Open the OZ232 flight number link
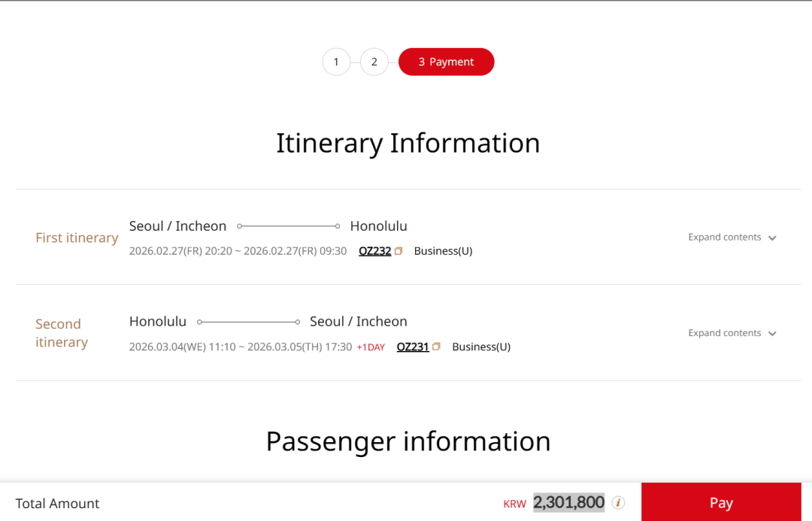Screen dimensions: 812x521 [x=374, y=251]
